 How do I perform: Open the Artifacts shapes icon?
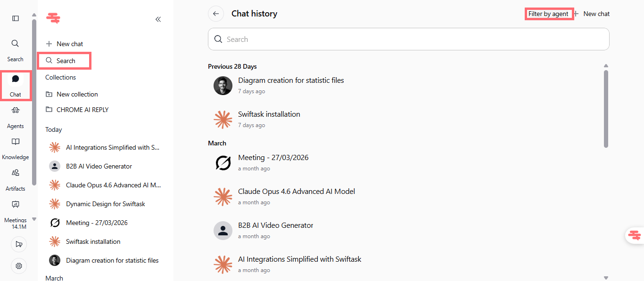[x=16, y=173]
